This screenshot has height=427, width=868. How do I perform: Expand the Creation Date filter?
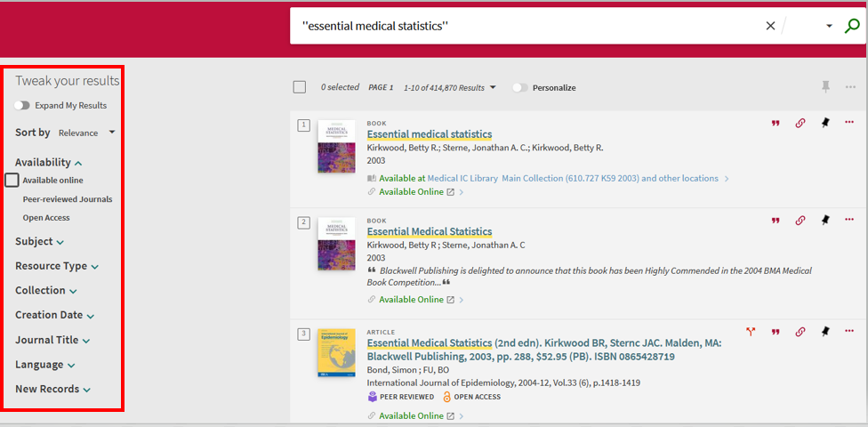coord(55,315)
